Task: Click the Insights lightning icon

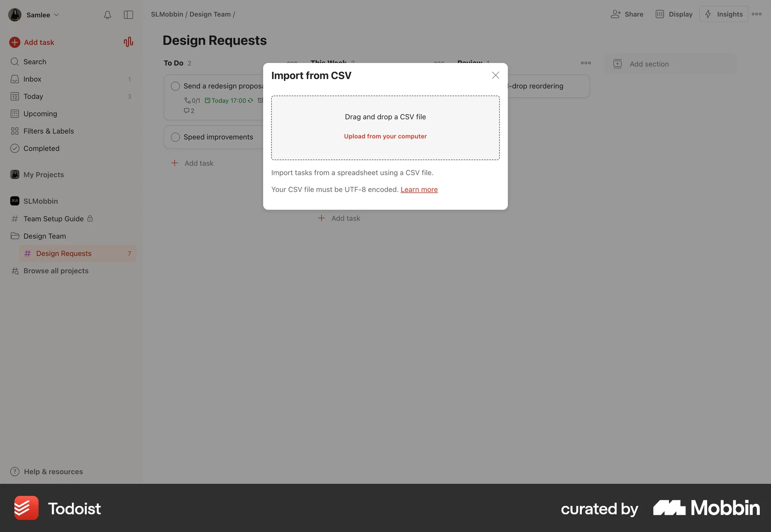Action: click(708, 14)
